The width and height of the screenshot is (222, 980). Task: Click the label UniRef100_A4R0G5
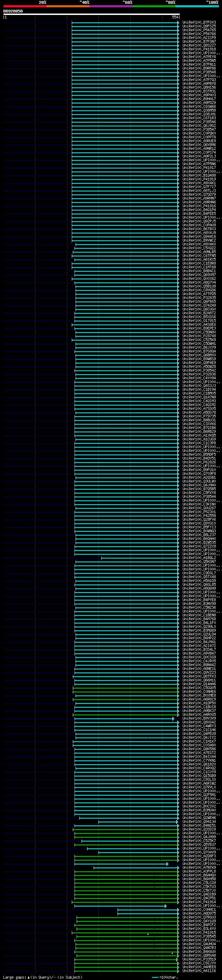pos(199,714)
